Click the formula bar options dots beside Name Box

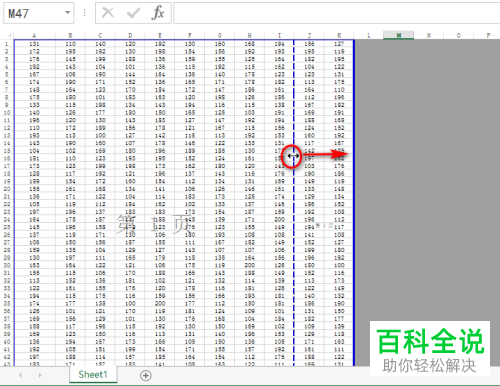tap(85, 13)
